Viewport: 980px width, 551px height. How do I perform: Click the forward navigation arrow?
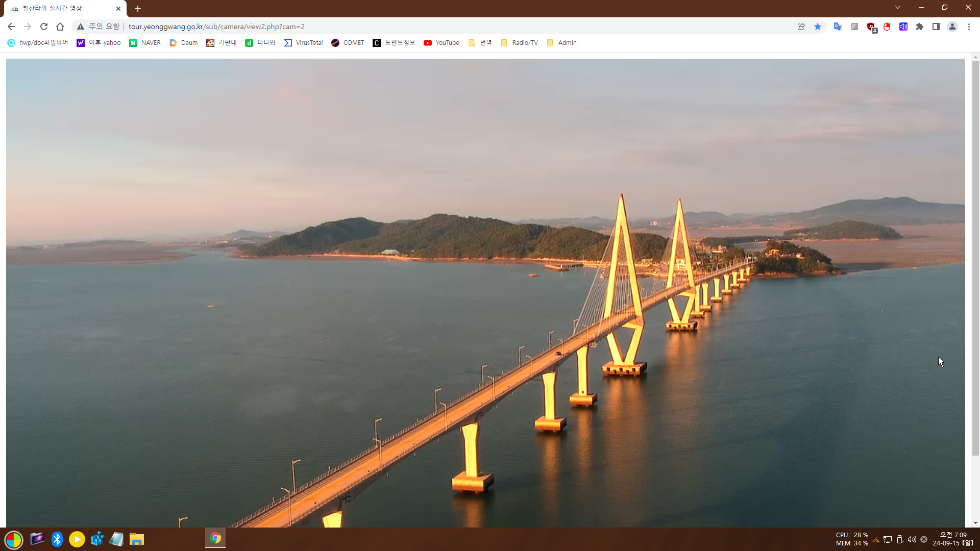(x=28, y=27)
